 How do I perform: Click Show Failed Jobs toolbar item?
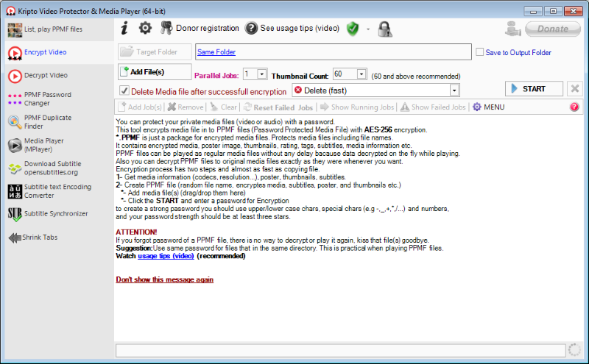pos(433,107)
